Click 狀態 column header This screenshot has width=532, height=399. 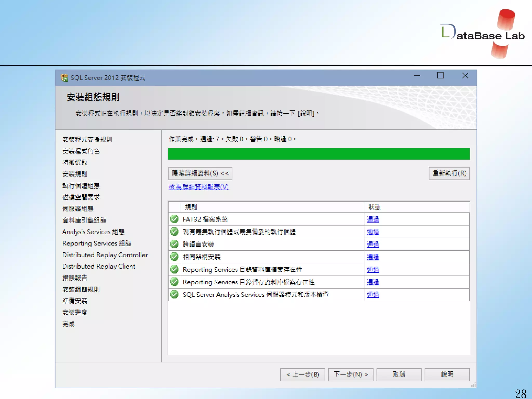click(417, 207)
